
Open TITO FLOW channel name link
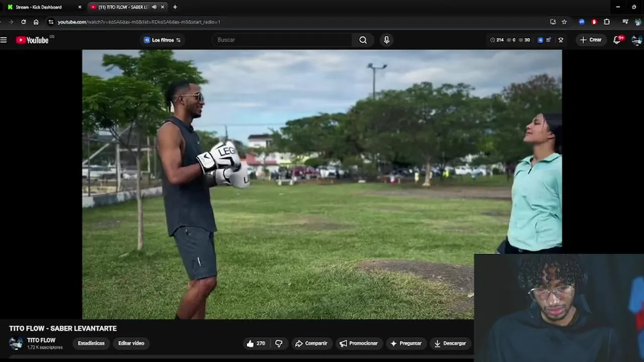point(41,340)
